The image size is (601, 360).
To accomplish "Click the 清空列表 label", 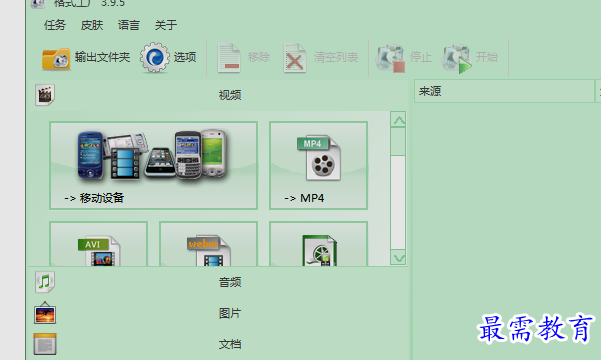I will pos(336,57).
